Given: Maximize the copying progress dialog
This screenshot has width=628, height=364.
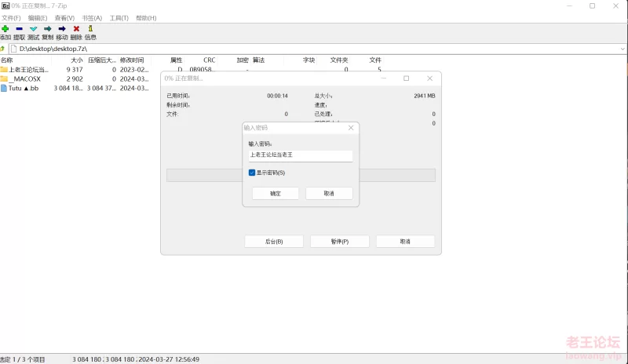Looking at the screenshot, I should 406,78.
